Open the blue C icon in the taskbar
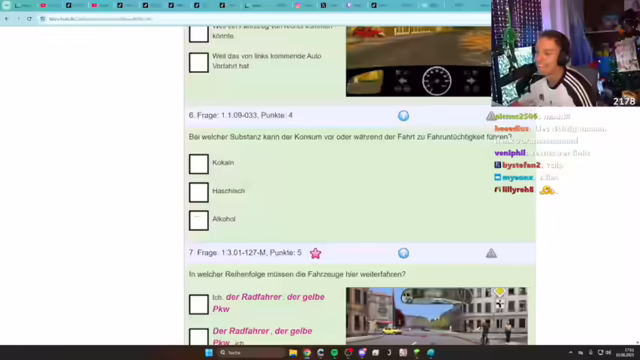640x360 pixels. pos(321,353)
